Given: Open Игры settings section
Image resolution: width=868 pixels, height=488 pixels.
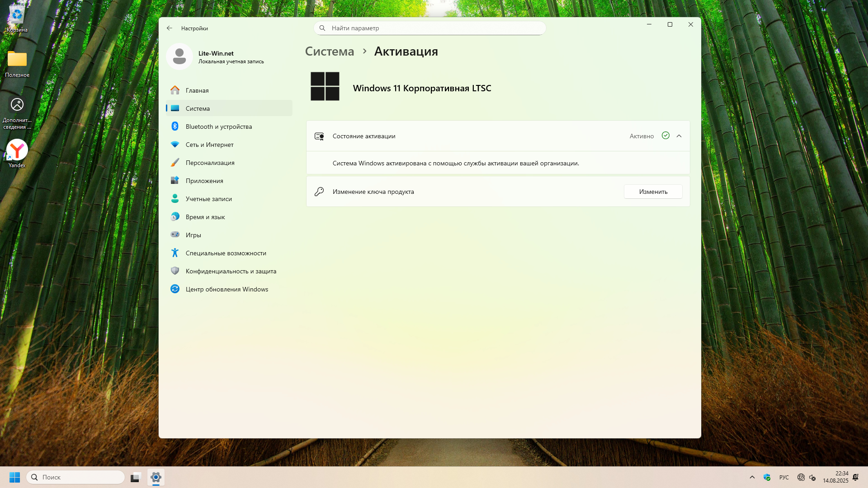Looking at the screenshot, I should click(193, 235).
